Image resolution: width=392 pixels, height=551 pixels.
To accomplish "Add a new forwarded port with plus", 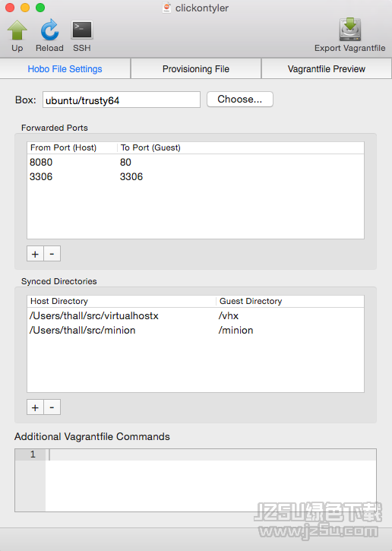I will pos(35,254).
